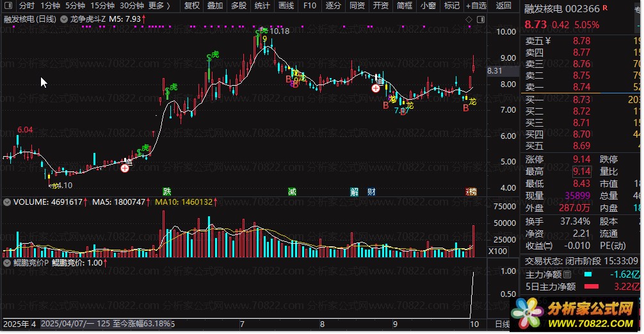Click the red plus marker near 8.00 price
Image resolution: width=644 pixels, height=334 pixels.
click(376, 88)
